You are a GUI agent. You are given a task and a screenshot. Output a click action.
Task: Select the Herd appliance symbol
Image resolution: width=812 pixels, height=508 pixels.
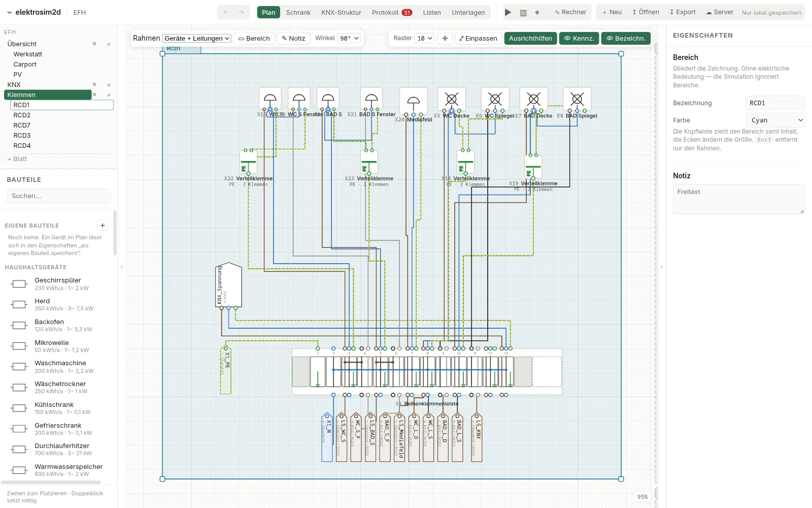tap(19, 304)
